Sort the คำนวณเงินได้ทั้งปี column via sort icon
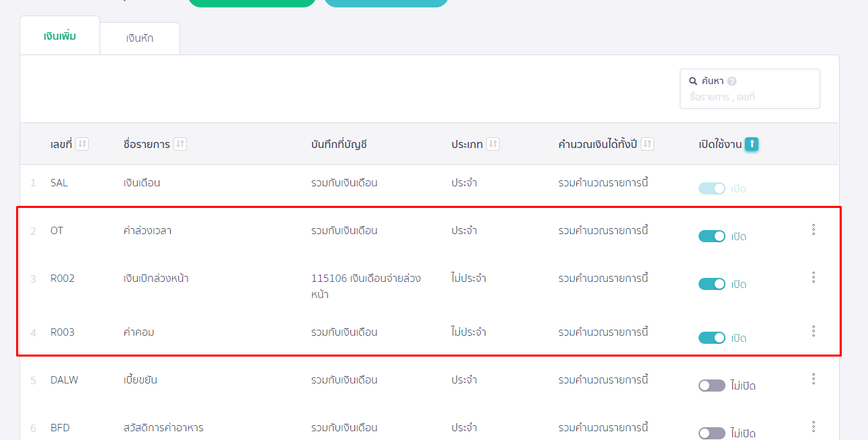The height and width of the screenshot is (440, 868). pos(647,143)
